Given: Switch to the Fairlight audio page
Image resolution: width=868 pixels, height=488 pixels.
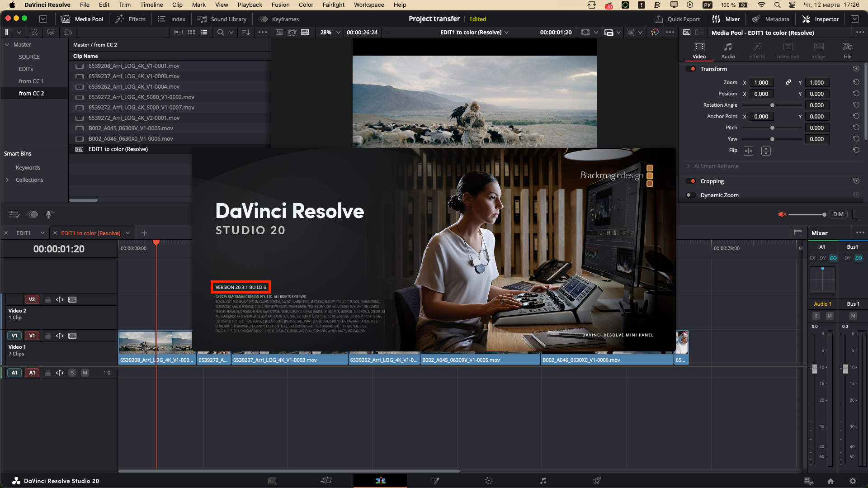Looking at the screenshot, I should 543,481.
